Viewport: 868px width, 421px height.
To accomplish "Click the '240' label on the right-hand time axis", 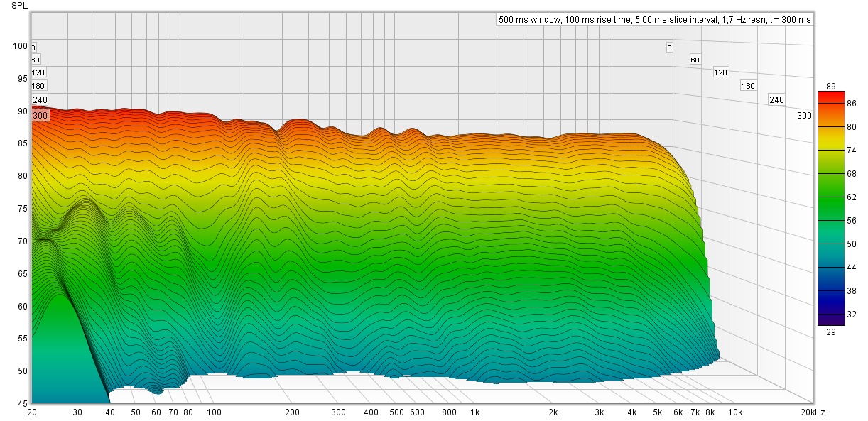I will [x=776, y=100].
